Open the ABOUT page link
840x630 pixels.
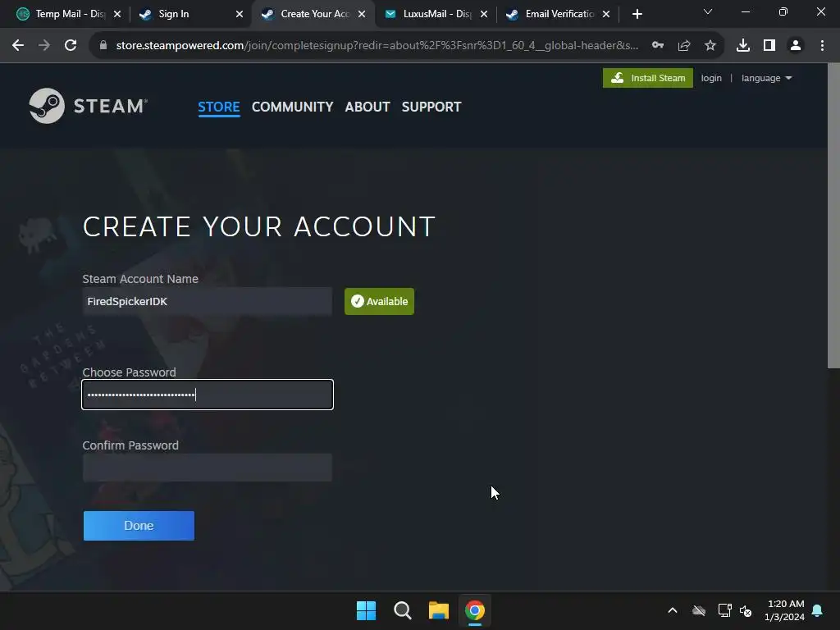point(367,107)
